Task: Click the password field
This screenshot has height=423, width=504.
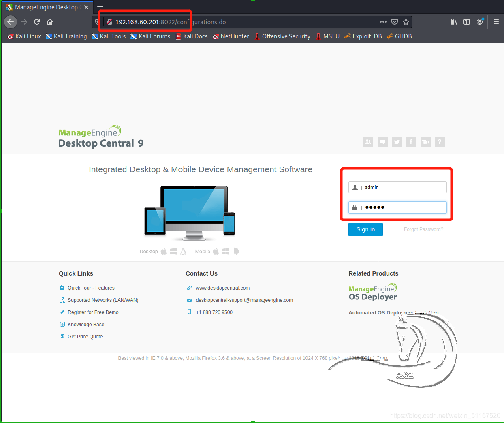Action: (397, 207)
